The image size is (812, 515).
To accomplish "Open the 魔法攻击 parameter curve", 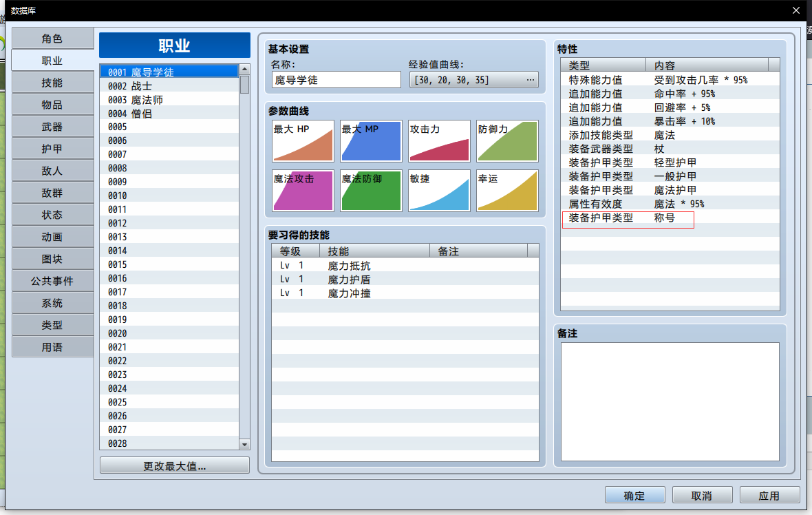I will (x=303, y=191).
